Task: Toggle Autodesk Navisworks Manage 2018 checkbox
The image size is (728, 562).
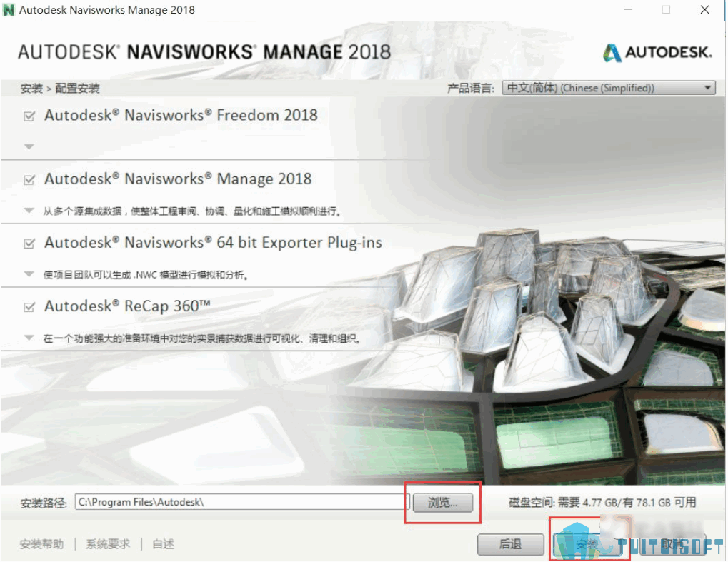Action: [x=29, y=180]
